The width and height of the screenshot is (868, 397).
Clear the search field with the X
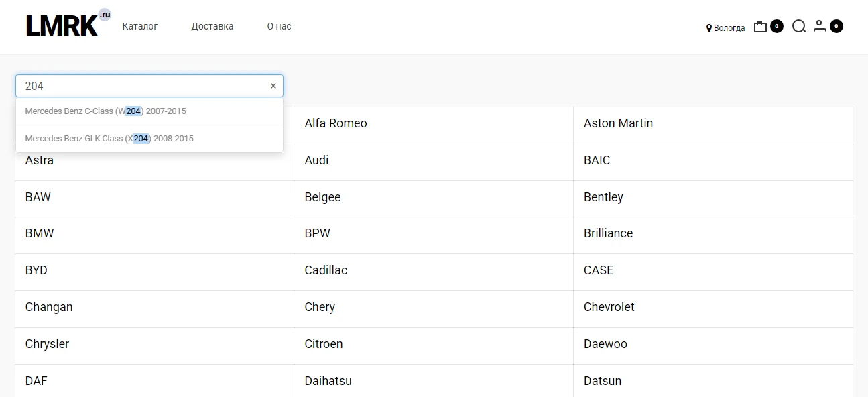click(x=273, y=86)
